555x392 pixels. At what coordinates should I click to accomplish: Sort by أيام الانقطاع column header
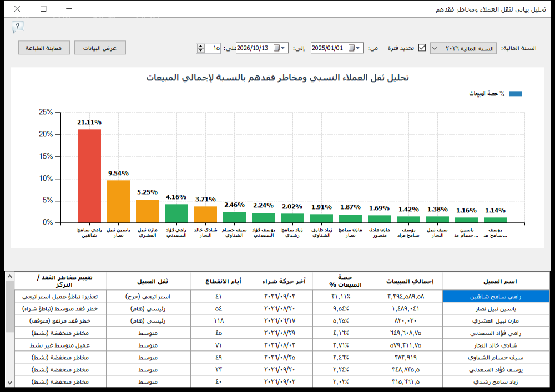(x=219, y=281)
